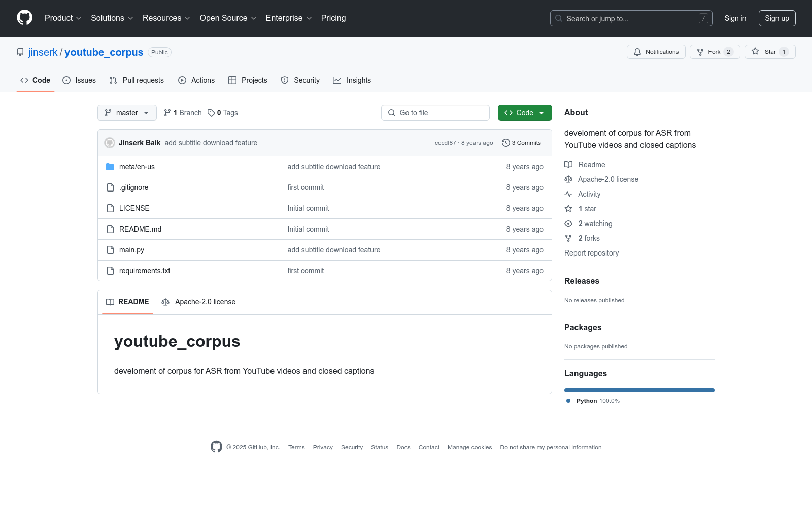Click the LICENSE file icon
812x508 pixels.
click(x=110, y=208)
